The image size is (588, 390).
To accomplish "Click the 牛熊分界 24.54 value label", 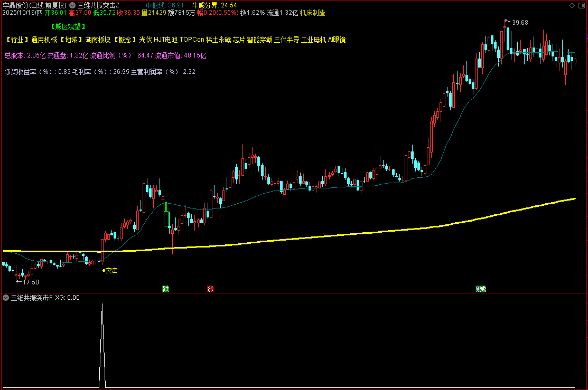I will 214,5.
